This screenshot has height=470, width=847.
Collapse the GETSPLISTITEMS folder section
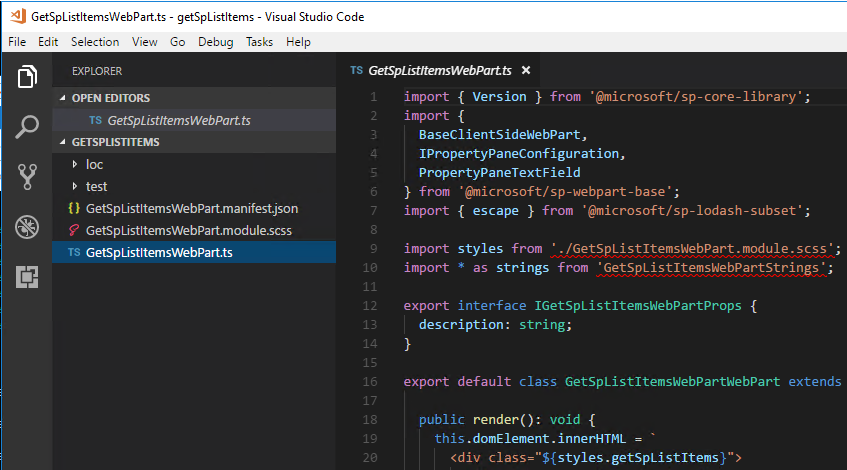pyautogui.click(x=63, y=142)
